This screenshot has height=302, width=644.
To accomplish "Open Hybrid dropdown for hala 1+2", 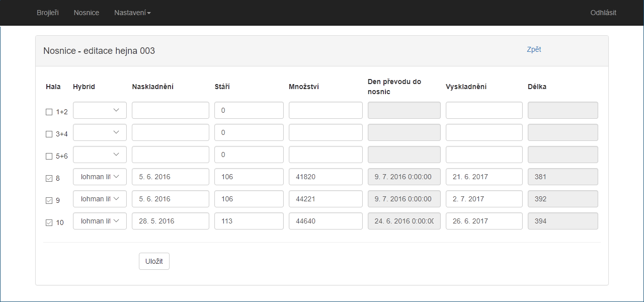I will coord(100,110).
